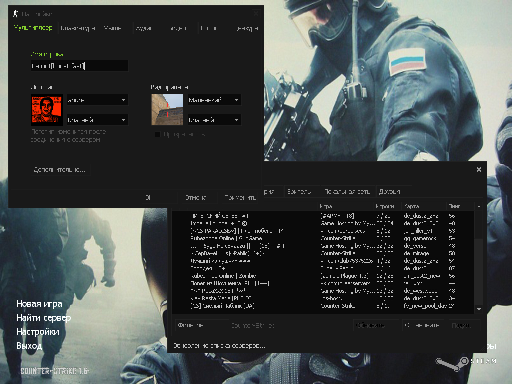Switch to the Мультиплеер tab
Image resolution: width=512 pixels, height=384 pixels.
pyautogui.click(x=33, y=28)
